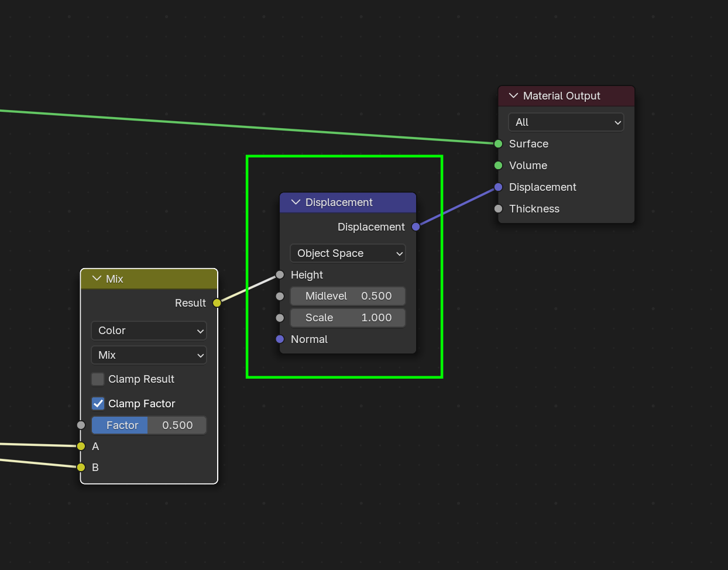
Task: Click the Factor slider in Mix node
Action: [x=149, y=425]
